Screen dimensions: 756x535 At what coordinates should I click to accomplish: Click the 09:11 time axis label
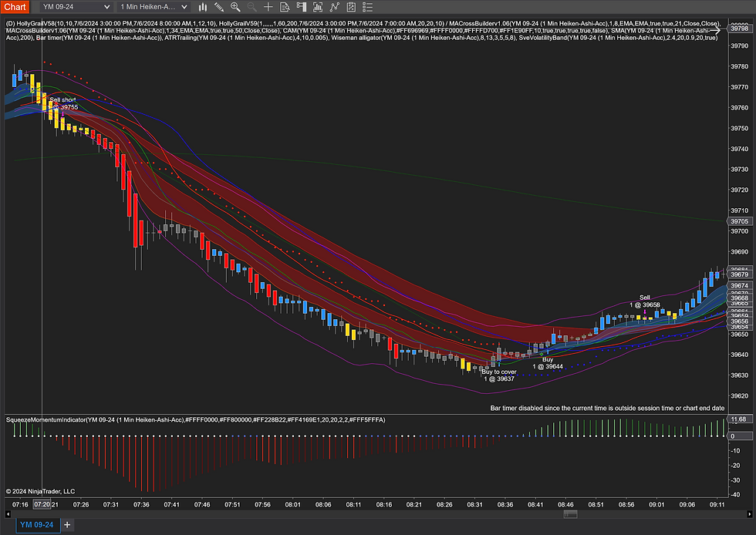tap(717, 505)
